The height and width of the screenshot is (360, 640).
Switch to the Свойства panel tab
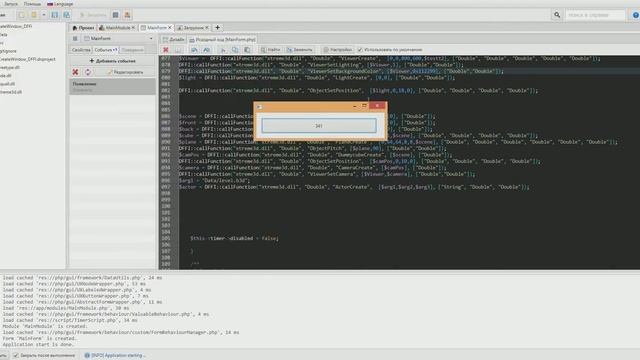tap(81, 50)
